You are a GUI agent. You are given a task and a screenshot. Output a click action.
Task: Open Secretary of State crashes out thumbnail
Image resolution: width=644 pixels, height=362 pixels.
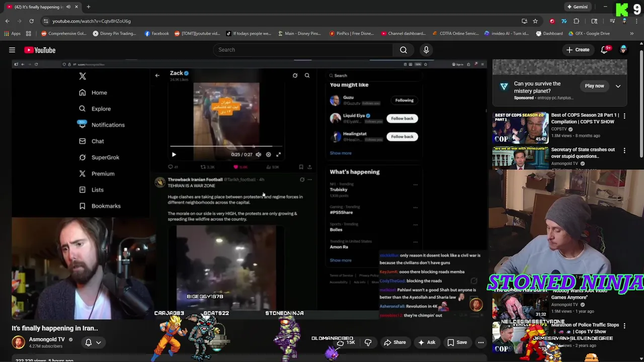(520, 158)
